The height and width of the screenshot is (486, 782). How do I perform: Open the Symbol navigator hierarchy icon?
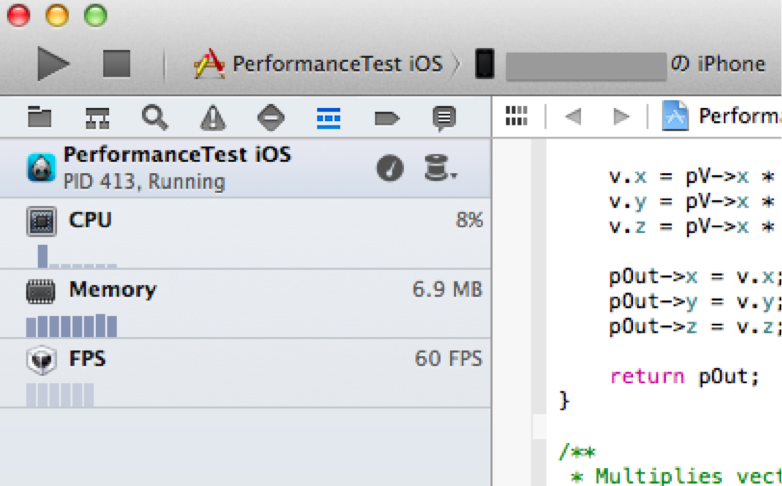[x=97, y=118]
